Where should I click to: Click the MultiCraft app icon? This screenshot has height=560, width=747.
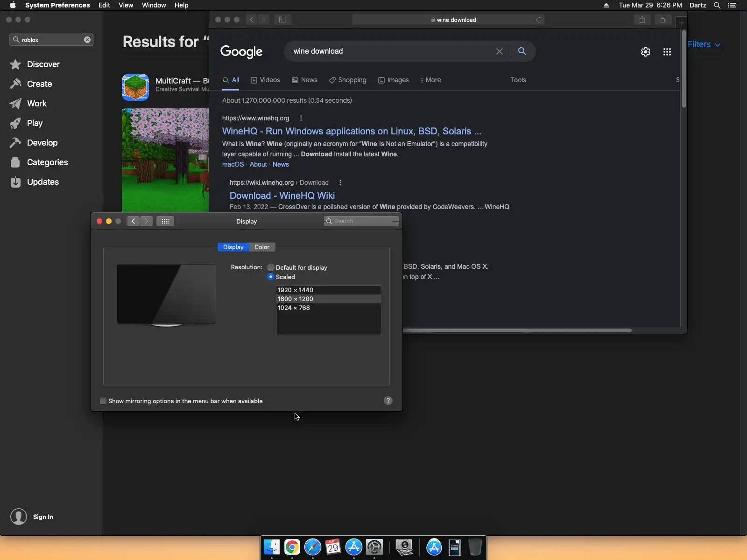point(135,87)
